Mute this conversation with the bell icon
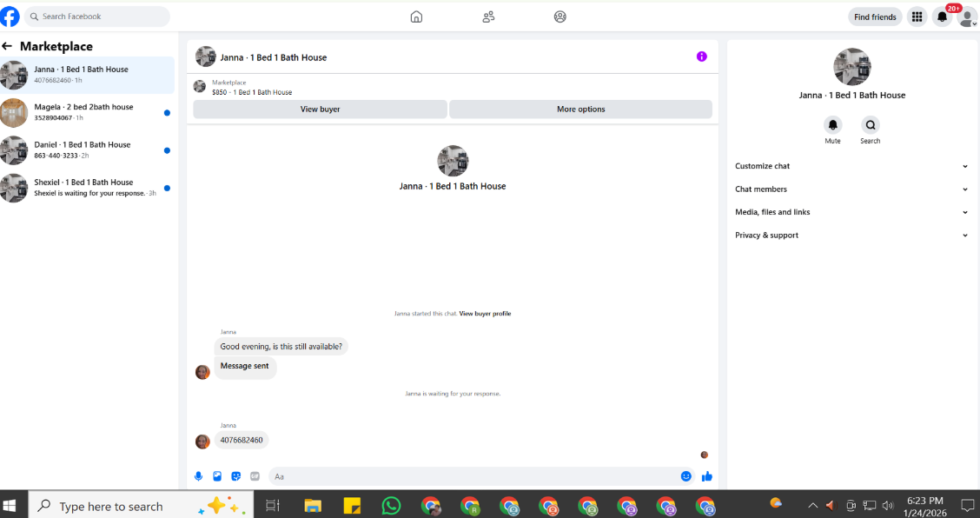Image resolution: width=980 pixels, height=518 pixels. click(832, 125)
